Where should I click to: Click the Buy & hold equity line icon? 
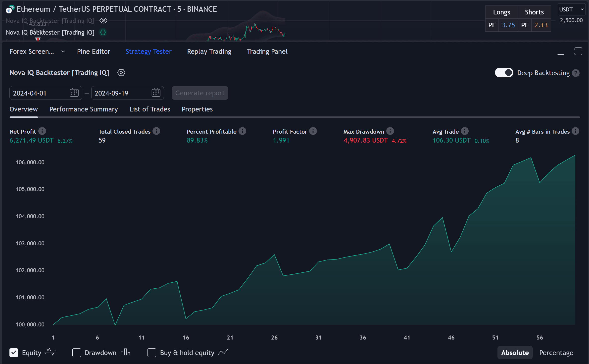pos(223,352)
